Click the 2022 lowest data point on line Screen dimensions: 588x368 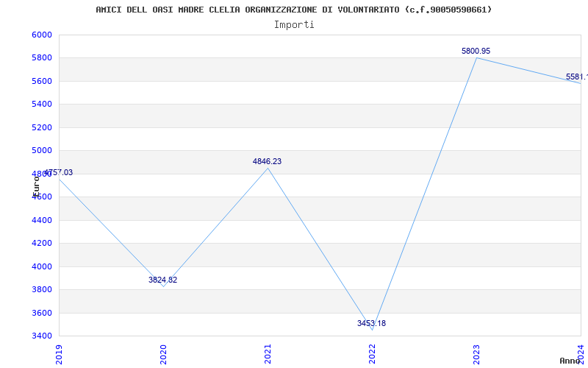coord(372,330)
